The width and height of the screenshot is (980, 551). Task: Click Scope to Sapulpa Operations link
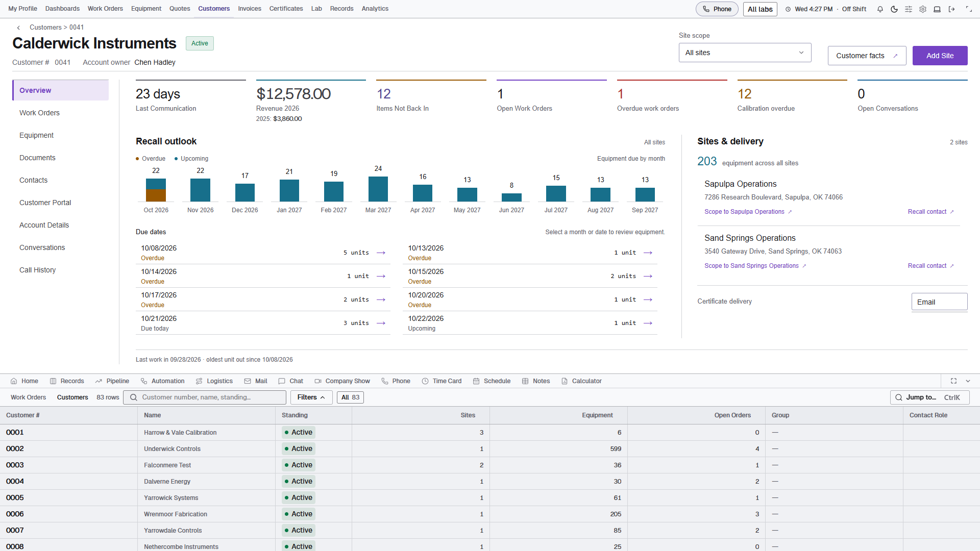click(x=748, y=212)
